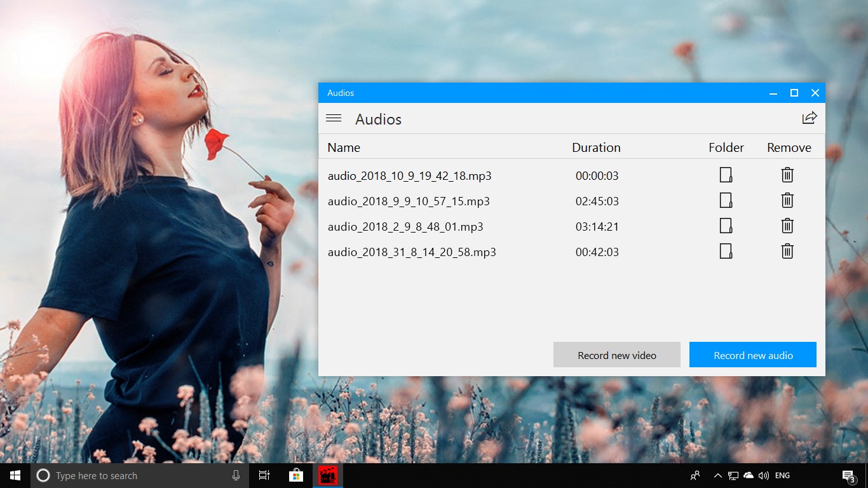Open the Duration column header
Screen dimensions: 868x488
tap(596, 147)
